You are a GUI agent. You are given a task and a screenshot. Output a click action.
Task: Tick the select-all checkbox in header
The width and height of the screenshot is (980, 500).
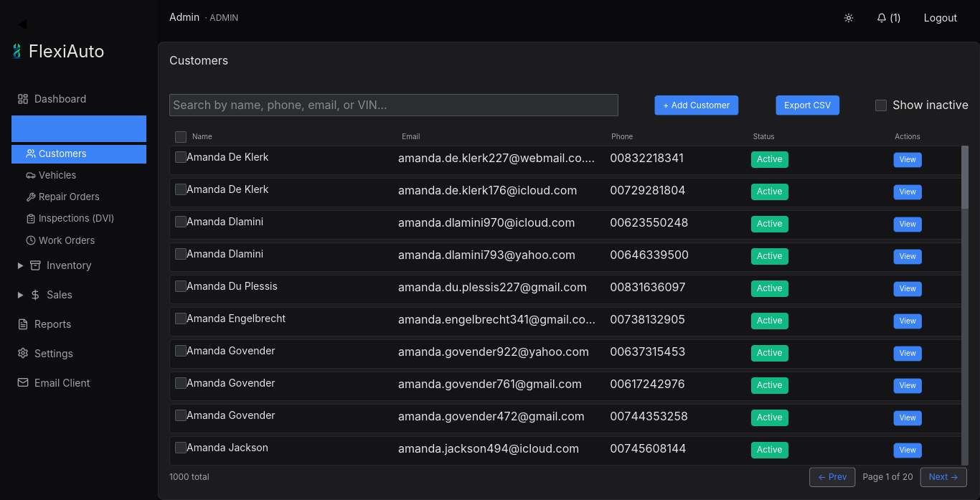[181, 137]
